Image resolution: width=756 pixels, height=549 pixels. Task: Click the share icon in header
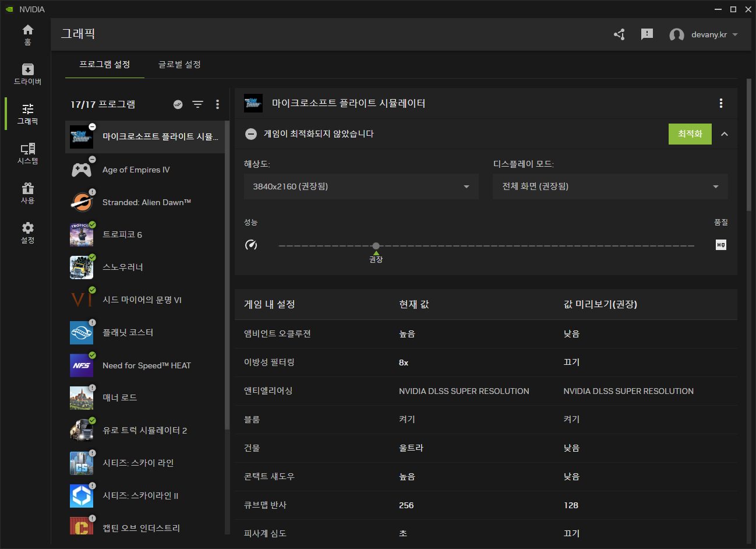619,34
